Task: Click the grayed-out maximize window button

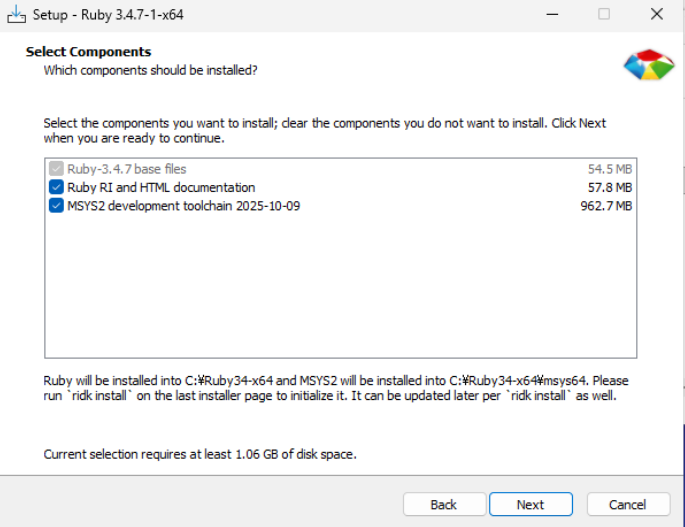Action: (x=604, y=15)
